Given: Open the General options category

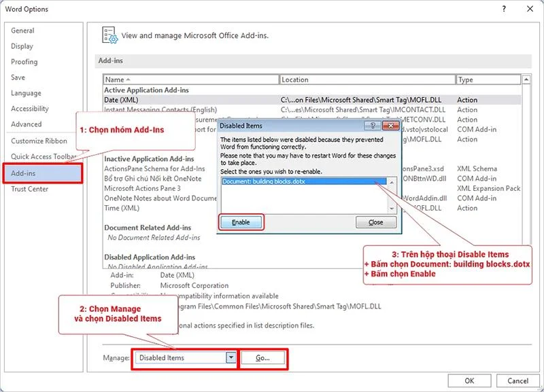Looking at the screenshot, I should 22,31.
